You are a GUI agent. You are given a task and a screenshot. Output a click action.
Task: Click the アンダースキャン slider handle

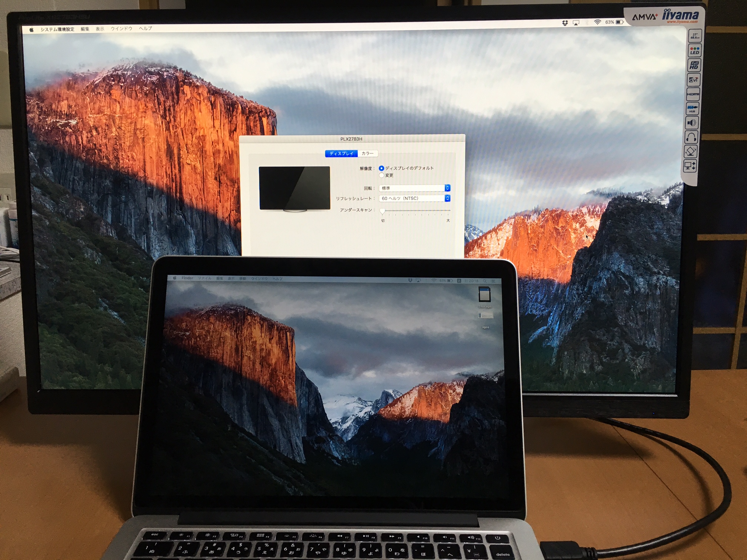382,211
